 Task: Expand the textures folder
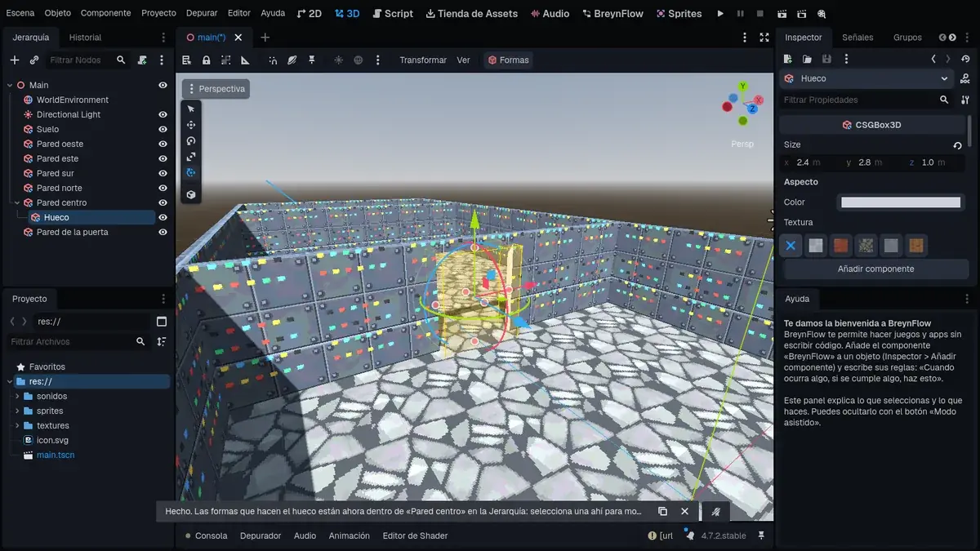tap(17, 425)
